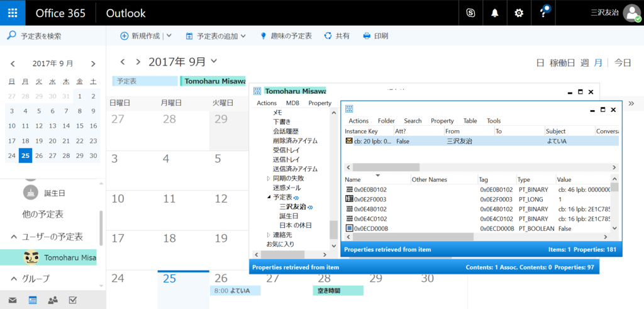
Task: Open Folder menu in the contents window
Action: tap(386, 121)
